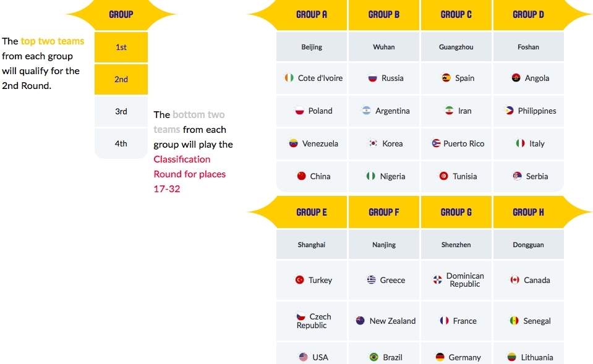Screen dimensions: 593x364
Task: Click the Cote d'Ivoire flag icon
Action: (x=289, y=78)
